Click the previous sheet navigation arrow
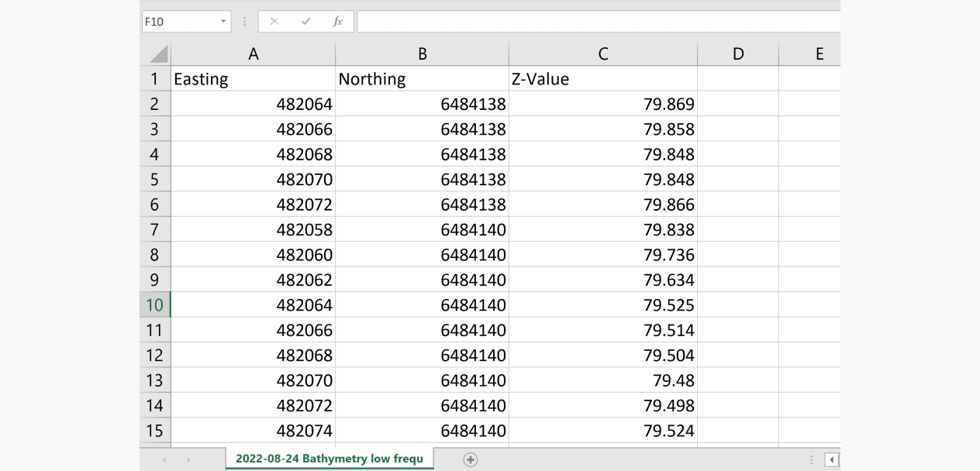 (x=164, y=459)
